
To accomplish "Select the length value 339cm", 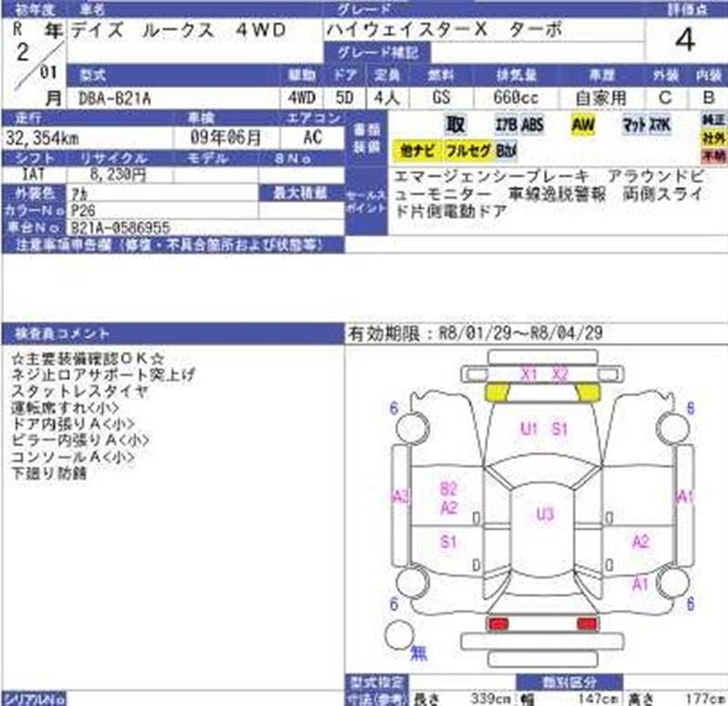I will 490,698.
